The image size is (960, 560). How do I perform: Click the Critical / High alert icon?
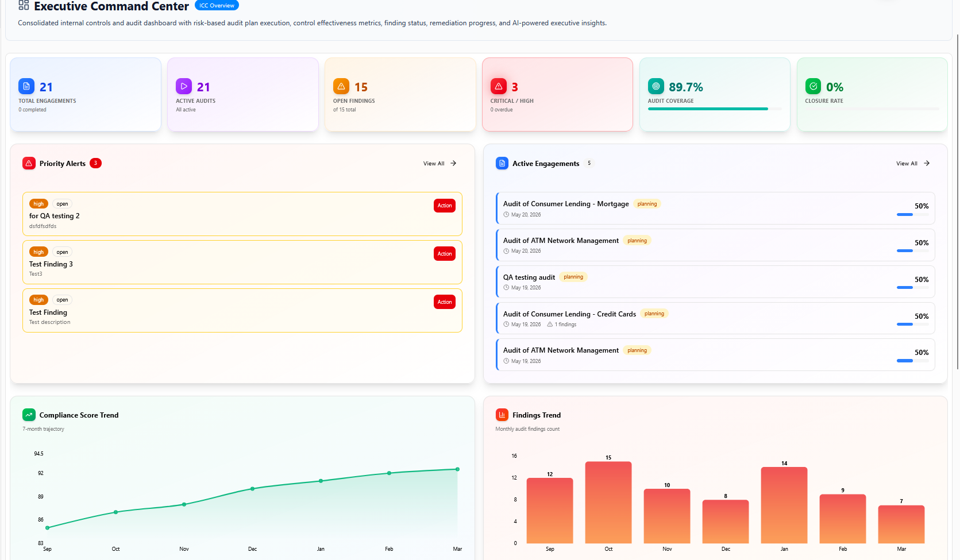[499, 87]
